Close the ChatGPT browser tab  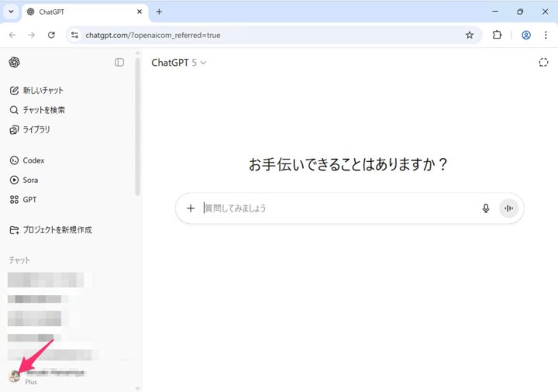pyautogui.click(x=139, y=12)
